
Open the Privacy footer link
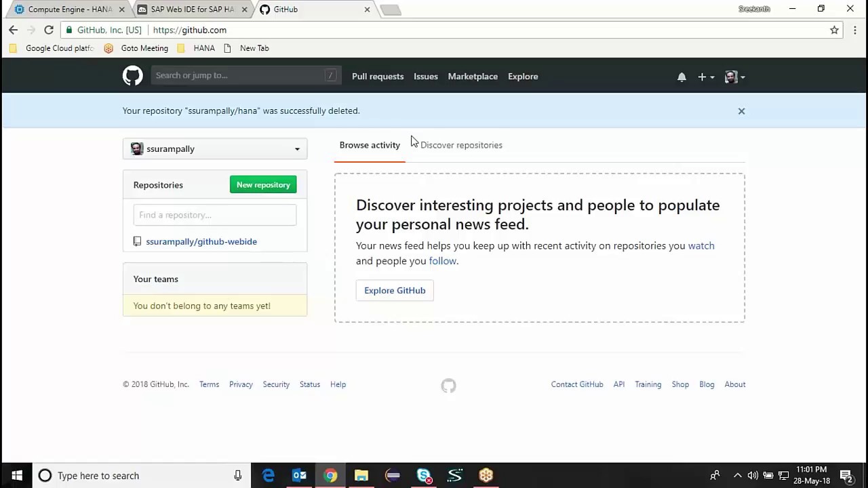click(241, 384)
